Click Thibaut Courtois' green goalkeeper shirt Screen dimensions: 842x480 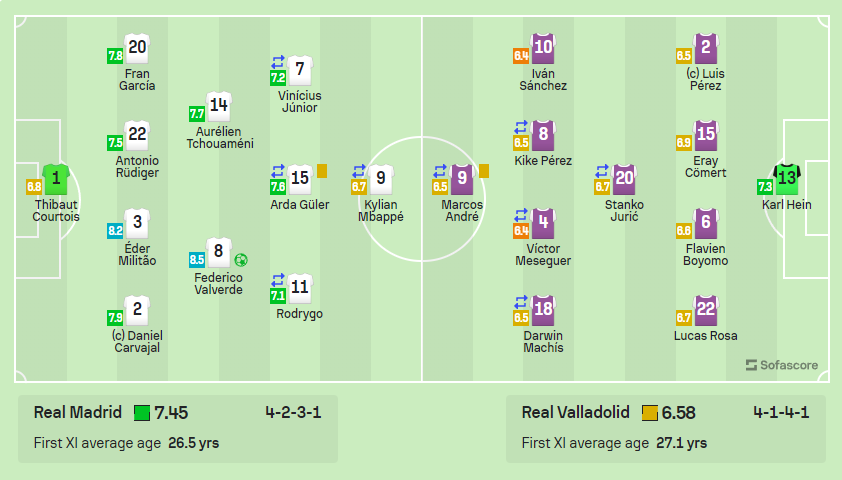(x=56, y=179)
